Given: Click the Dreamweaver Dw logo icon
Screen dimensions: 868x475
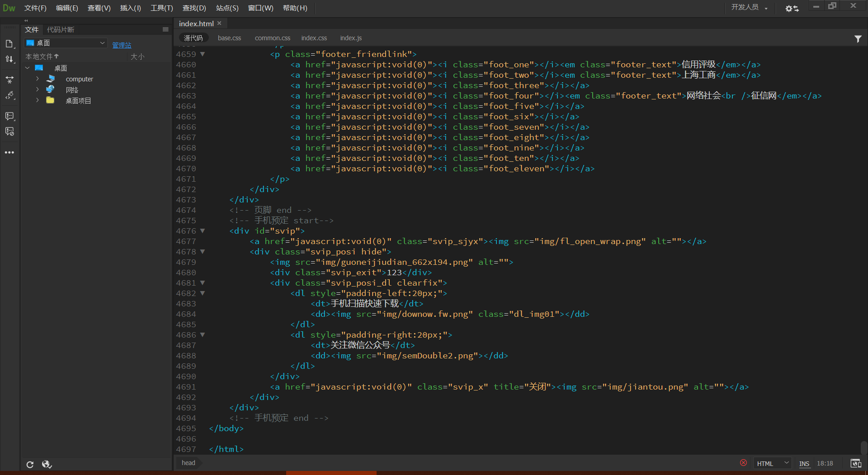Looking at the screenshot, I should coord(9,8).
